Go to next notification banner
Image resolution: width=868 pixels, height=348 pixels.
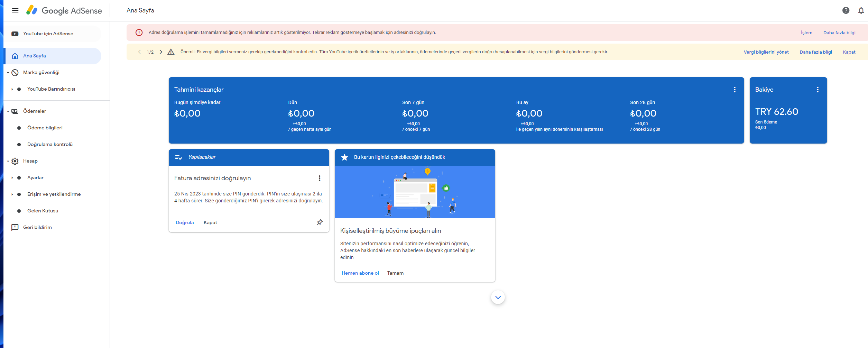tap(161, 52)
